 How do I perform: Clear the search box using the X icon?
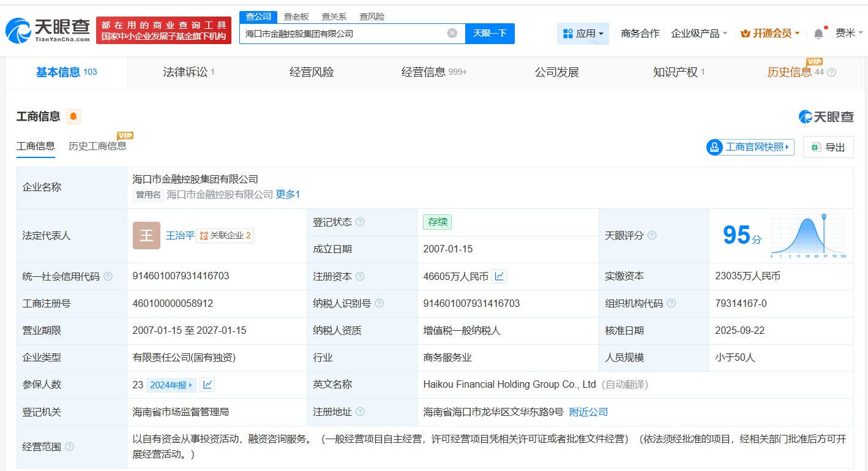click(x=452, y=34)
